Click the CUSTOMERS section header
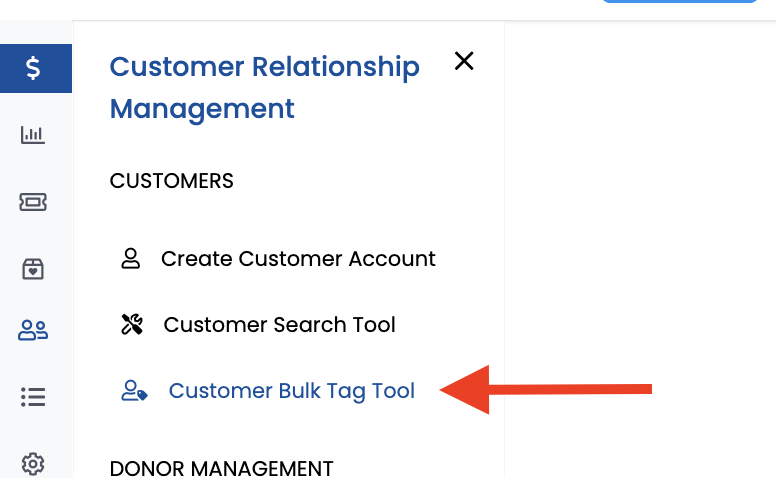Viewport: 776px width, 478px height. click(171, 181)
